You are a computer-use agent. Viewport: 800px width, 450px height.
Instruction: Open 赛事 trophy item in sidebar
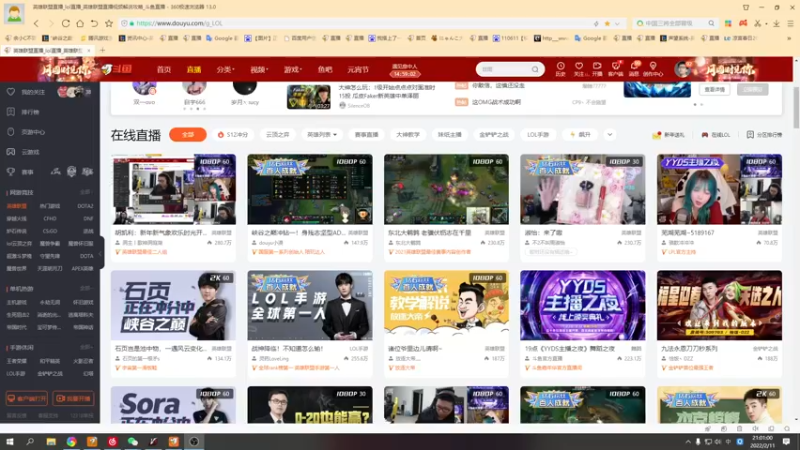(20, 172)
